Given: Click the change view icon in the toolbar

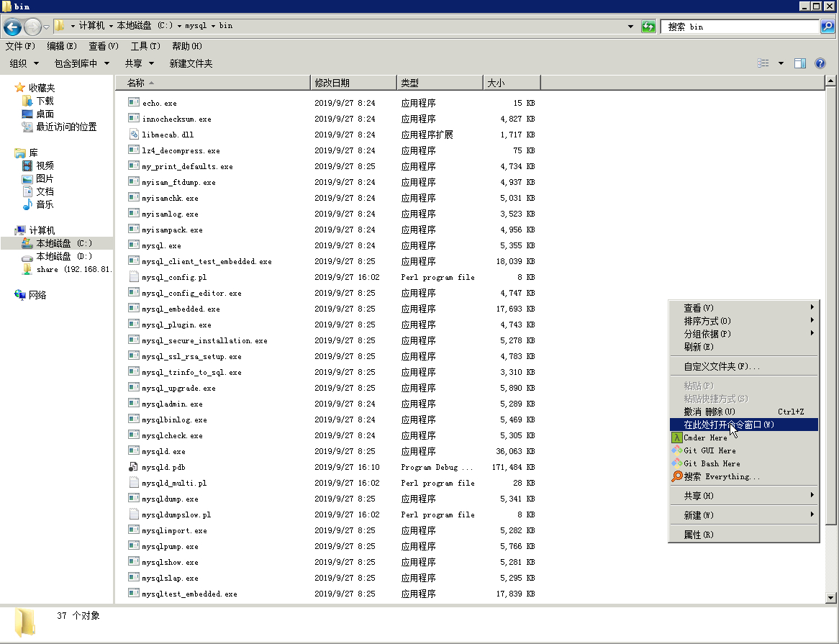Looking at the screenshot, I should pos(763,63).
